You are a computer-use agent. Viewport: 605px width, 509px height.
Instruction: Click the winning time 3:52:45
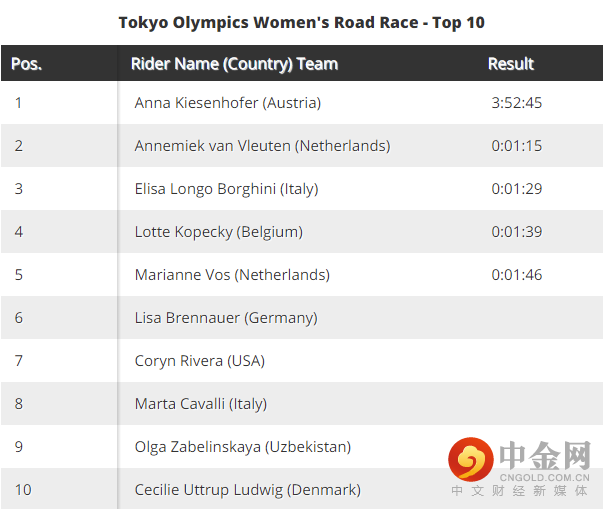[516, 103]
